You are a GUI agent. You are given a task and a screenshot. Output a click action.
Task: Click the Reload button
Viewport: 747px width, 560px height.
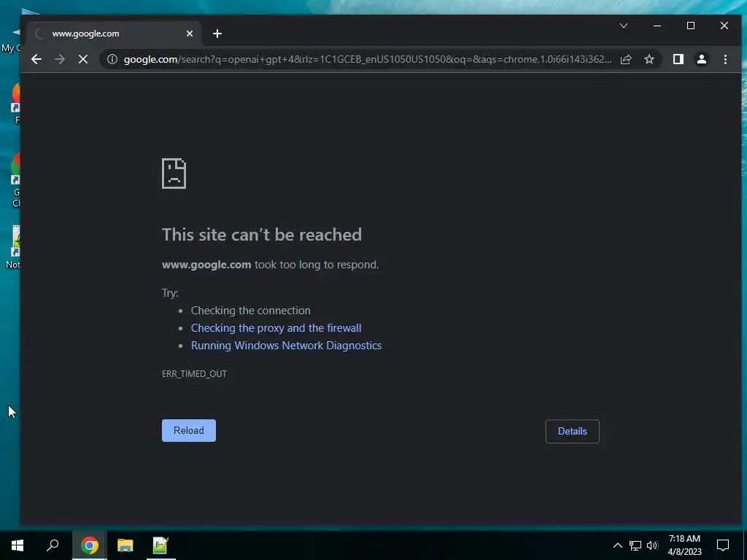pos(189,430)
